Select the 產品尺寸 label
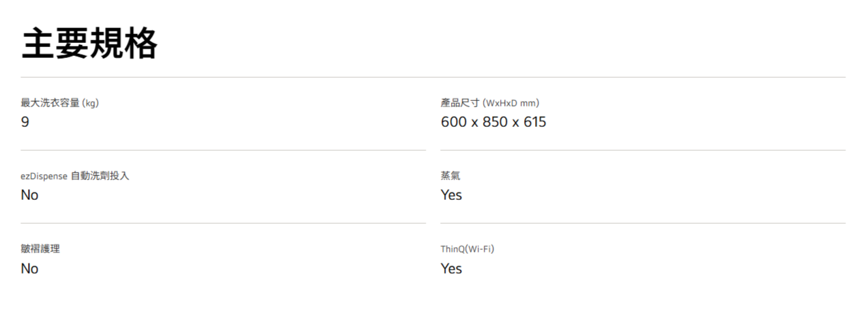Image resolution: width=868 pixels, height=322 pixels. point(461,103)
